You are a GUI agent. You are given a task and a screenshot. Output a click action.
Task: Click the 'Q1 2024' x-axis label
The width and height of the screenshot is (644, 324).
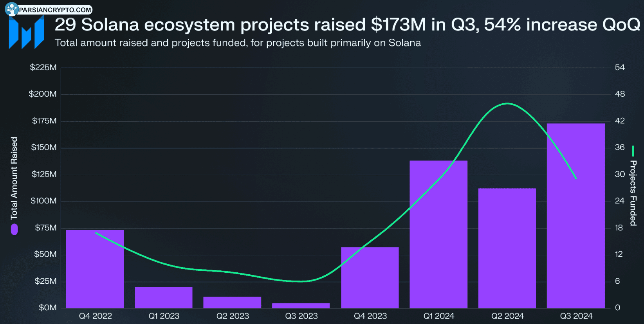[439, 316]
